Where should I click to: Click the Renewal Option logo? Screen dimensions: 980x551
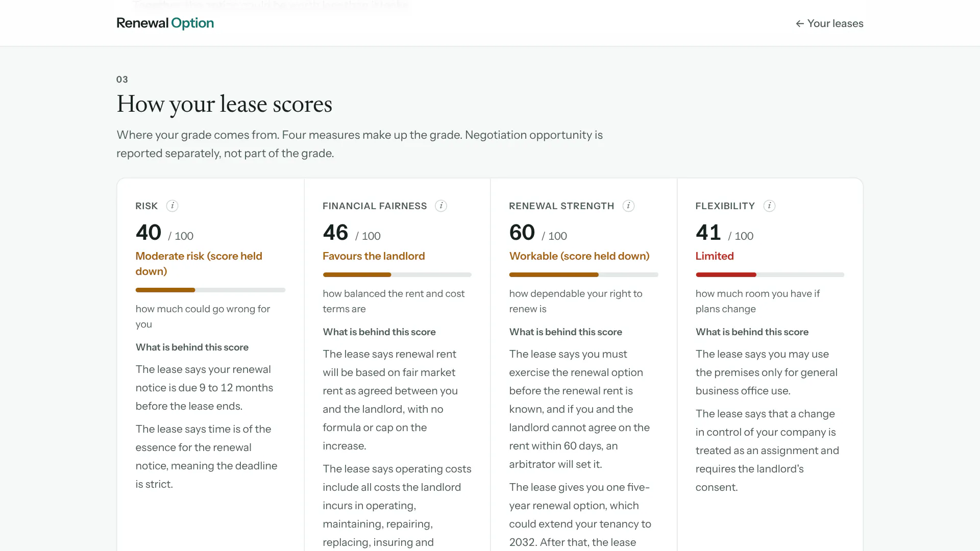tap(165, 23)
